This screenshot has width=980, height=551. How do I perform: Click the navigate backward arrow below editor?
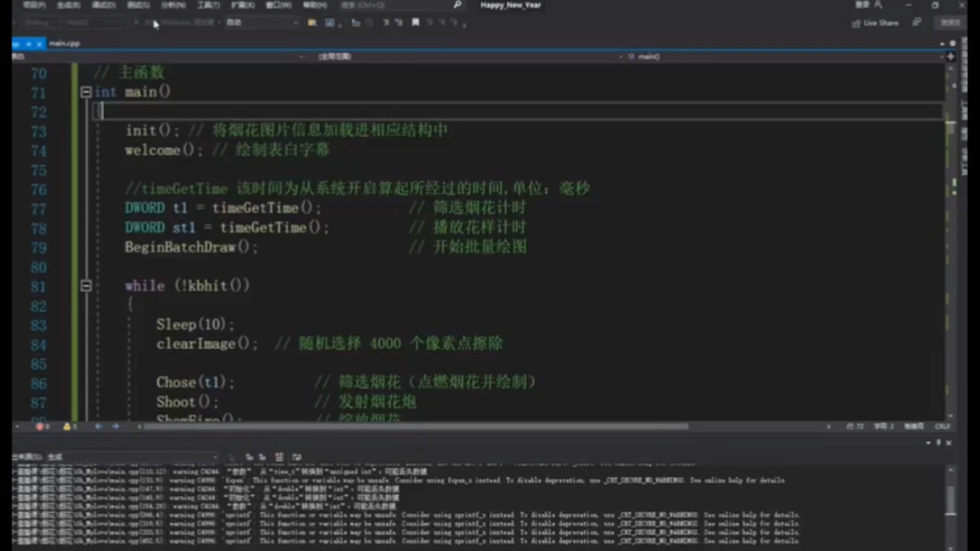(99, 426)
